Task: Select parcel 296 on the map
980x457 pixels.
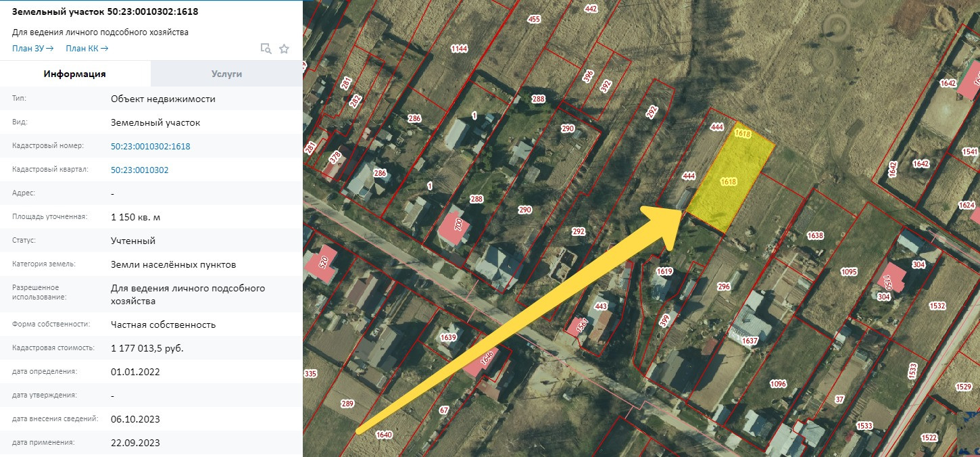Action: pyautogui.click(x=724, y=287)
